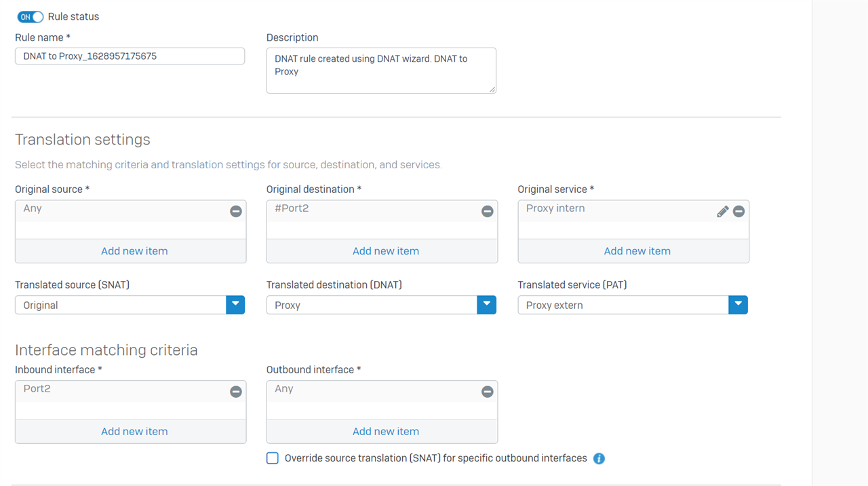Enable Override source translation (SNAT) checkbox
The width and height of the screenshot is (868, 486).
[x=273, y=458]
